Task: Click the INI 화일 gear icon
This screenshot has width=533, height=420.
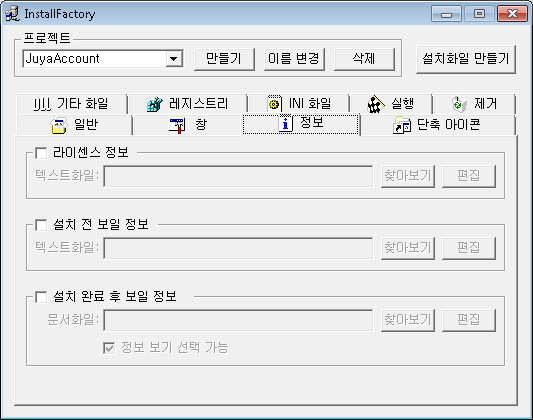Action: click(x=274, y=104)
